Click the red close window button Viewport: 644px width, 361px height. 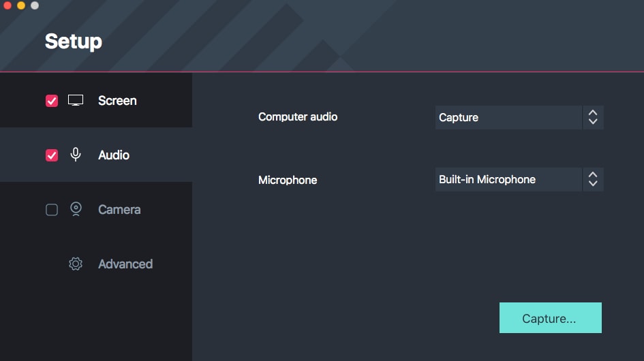(7, 5)
